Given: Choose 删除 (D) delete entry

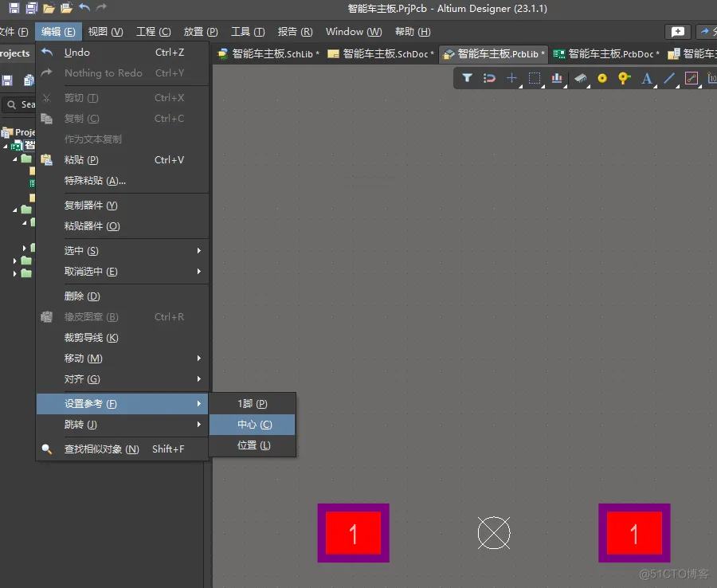Looking at the screenshot, I should (123, 296).
